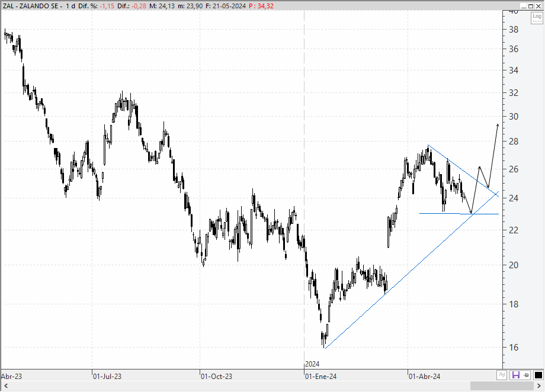
Task: Click the 01-Jul-23 date axis label
Action: click(107, 377)
